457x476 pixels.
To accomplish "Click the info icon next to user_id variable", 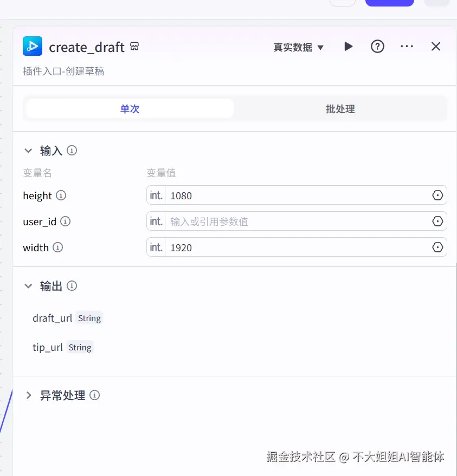I will [66, 221].
